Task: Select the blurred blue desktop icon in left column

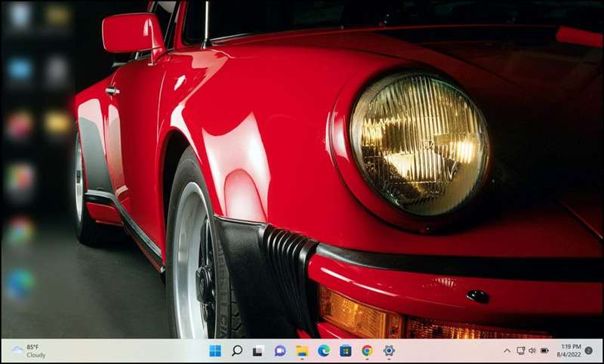Action: [20, 69]
